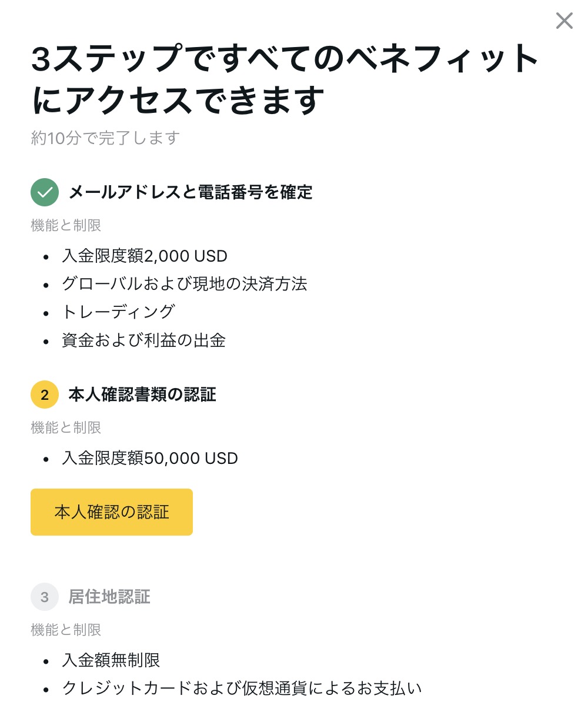Click the 3ステップですべてのベネフィット title text
588x722 pixels.
pos(285,59)
